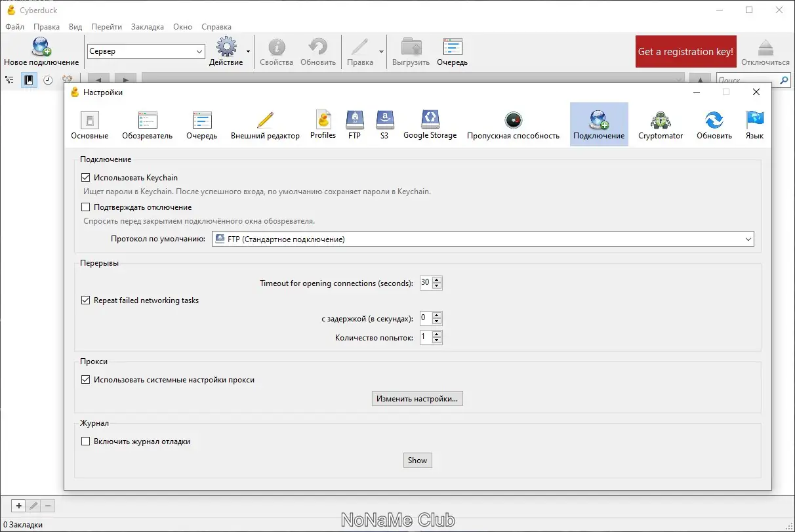Open the Правка toolbar dropdown arrow
795x532 pixels.
point(381,51)
